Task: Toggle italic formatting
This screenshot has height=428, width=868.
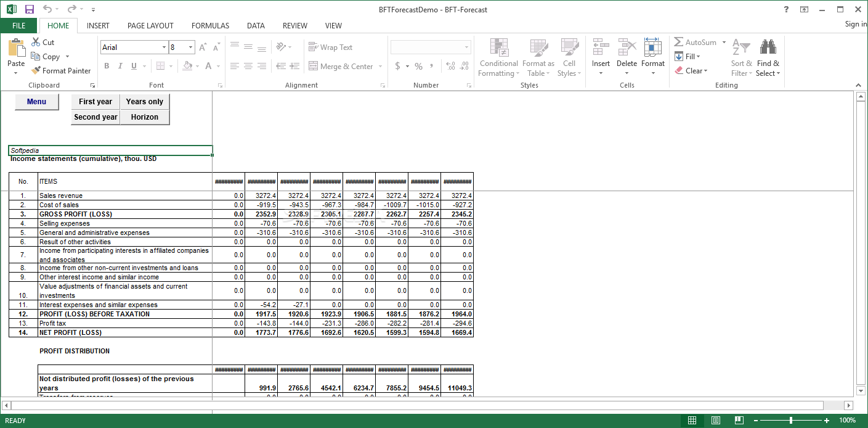Action: [120, 66]
